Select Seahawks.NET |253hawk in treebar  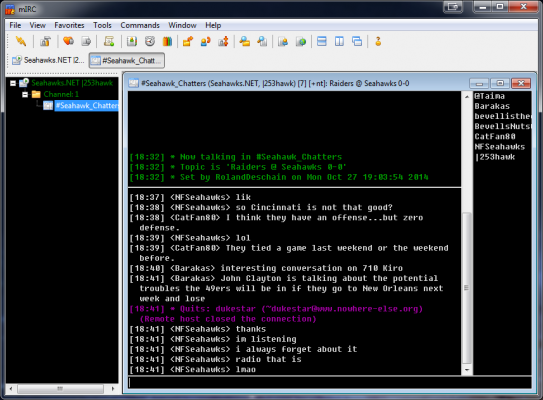(x=72, y=83)
